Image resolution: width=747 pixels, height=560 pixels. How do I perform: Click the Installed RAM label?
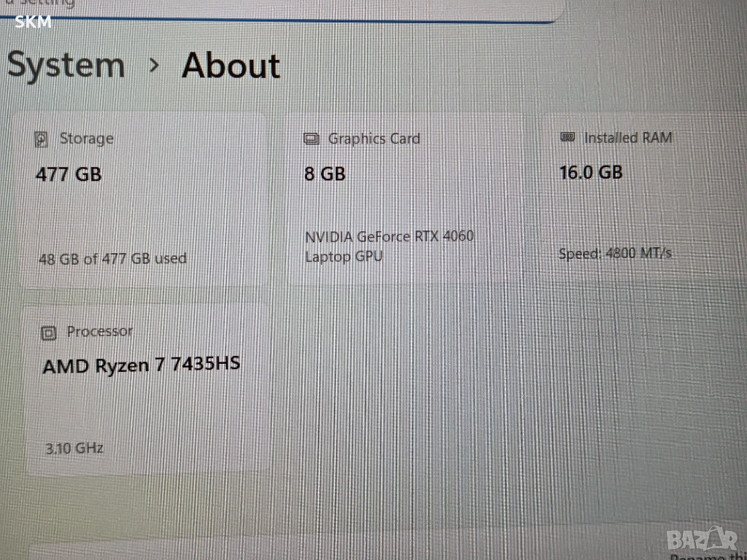coord(628,138)
